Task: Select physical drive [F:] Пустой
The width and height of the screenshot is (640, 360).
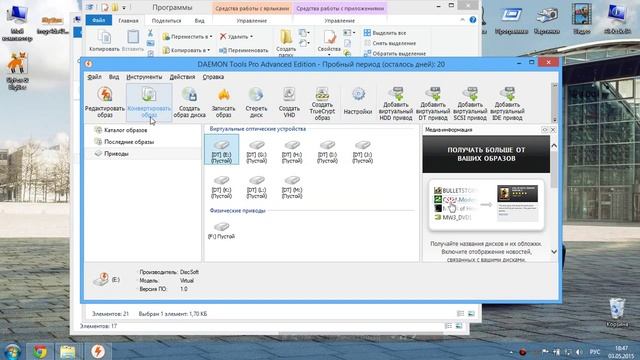Action: [222, 230]
